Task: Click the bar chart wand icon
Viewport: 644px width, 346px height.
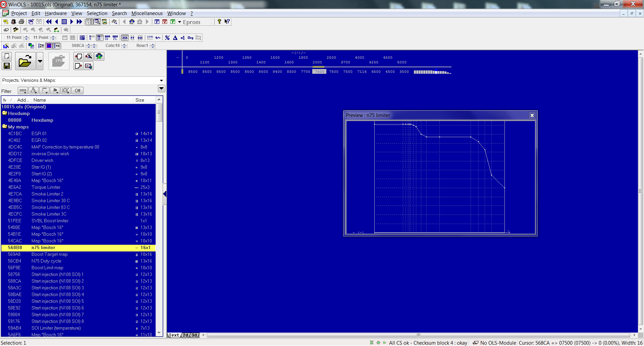Action: [x=6, y=46]
